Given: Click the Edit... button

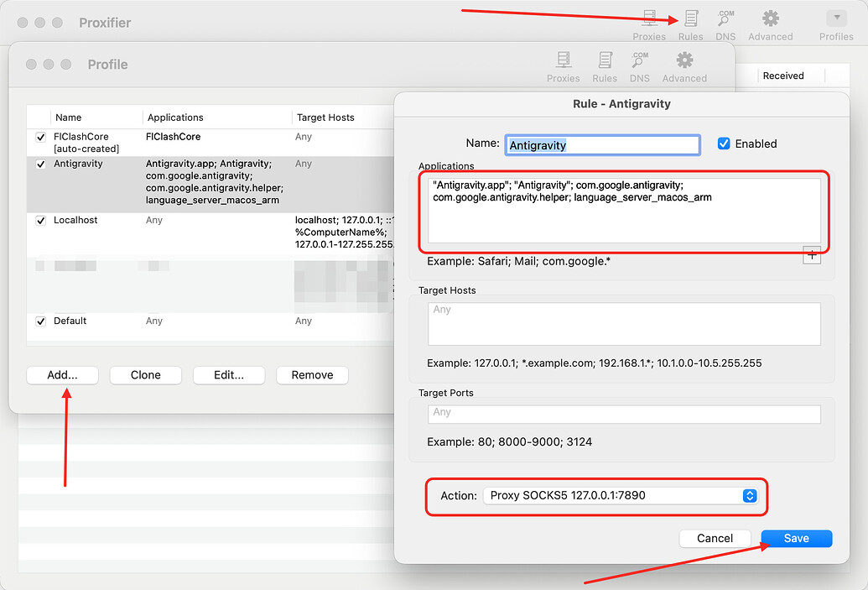Looking at the screenshot, I should (229, 375).
